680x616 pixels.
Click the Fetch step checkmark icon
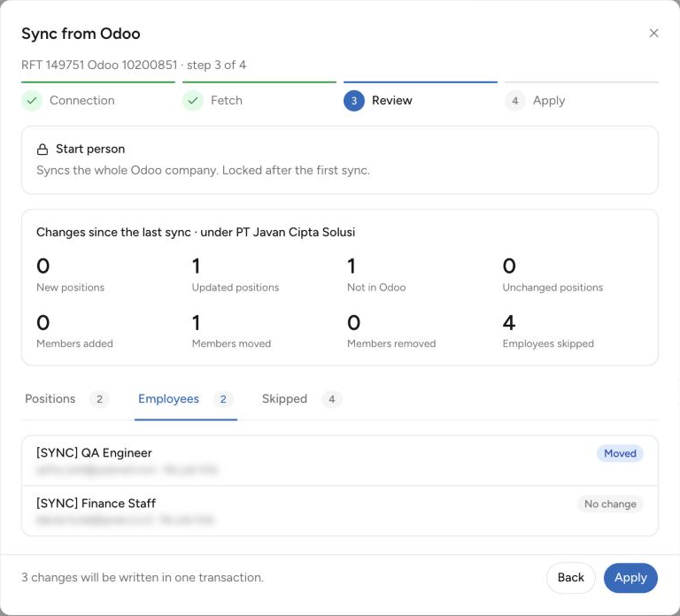pos(193,101)
